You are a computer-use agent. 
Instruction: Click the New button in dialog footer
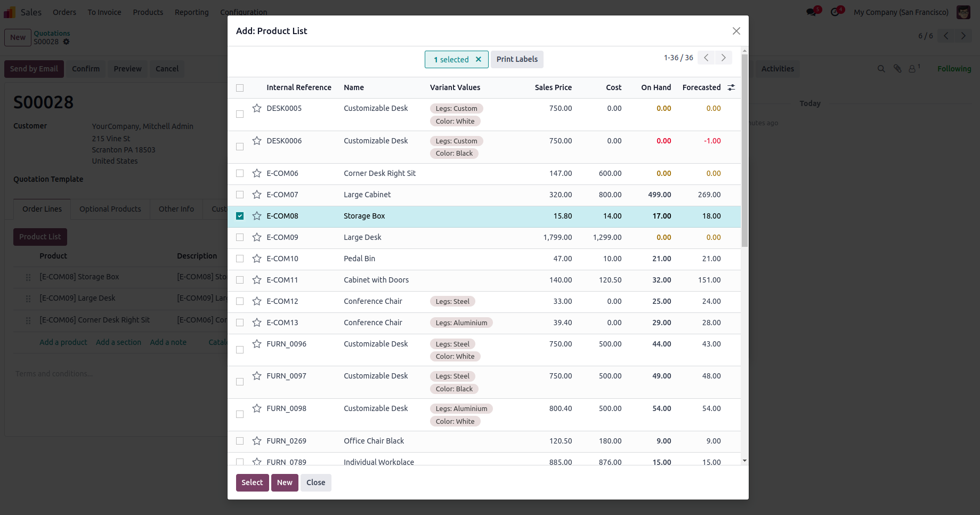click(285, 482)
